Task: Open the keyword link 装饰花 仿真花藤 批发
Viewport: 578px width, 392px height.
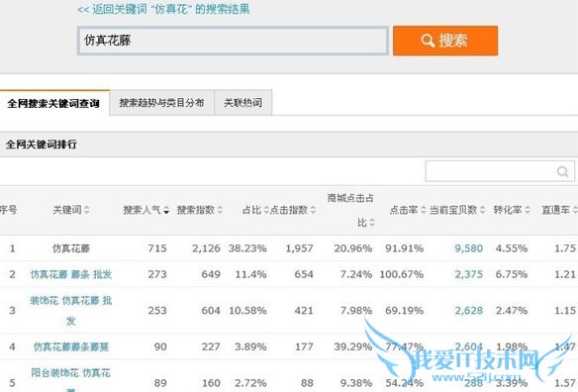Action: click(x=71, y=311)
